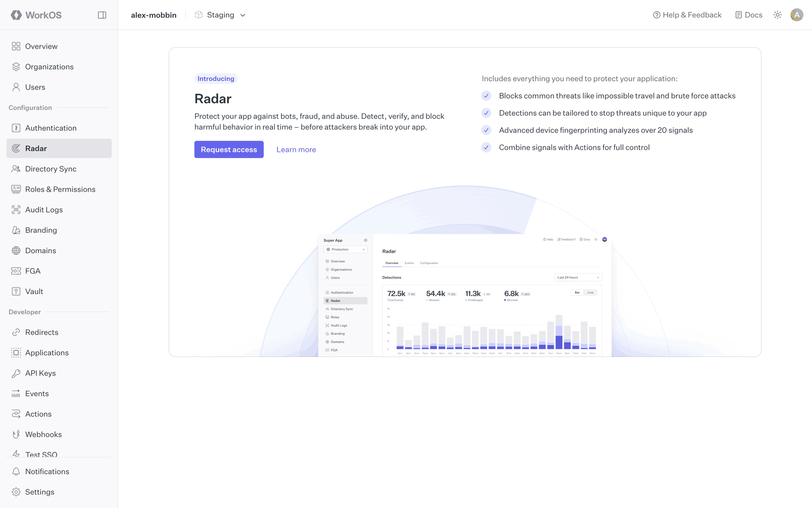This screenshot has width=812, height=508.
Task: Click the Authentication sidebar icon
Action: point(16,128)
